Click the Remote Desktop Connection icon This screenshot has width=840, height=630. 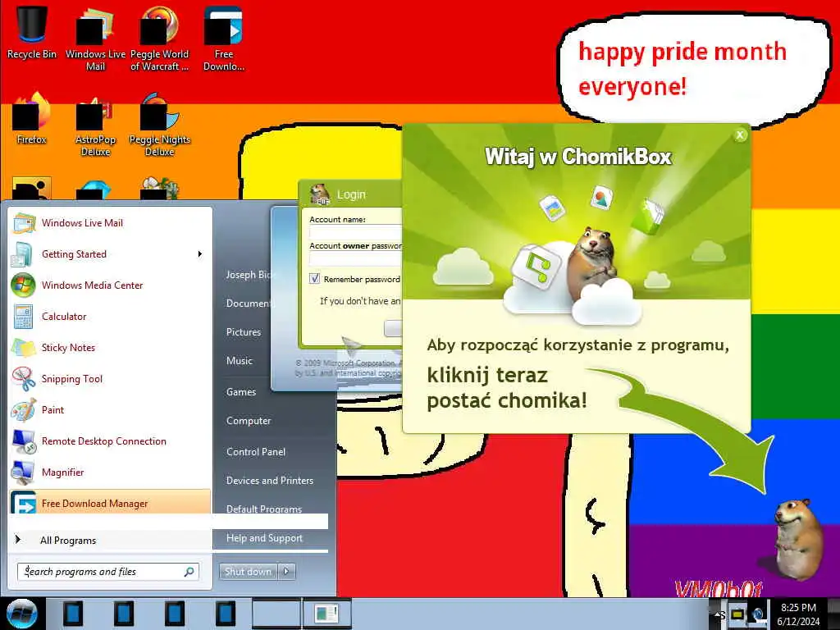pyautogui.click(x=23, y=441)
